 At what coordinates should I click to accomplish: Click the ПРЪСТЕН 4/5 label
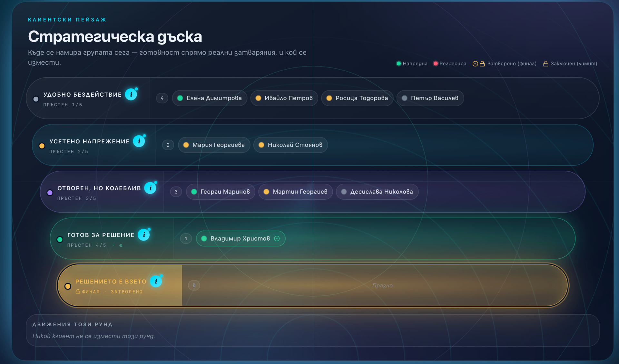(87, 245)
